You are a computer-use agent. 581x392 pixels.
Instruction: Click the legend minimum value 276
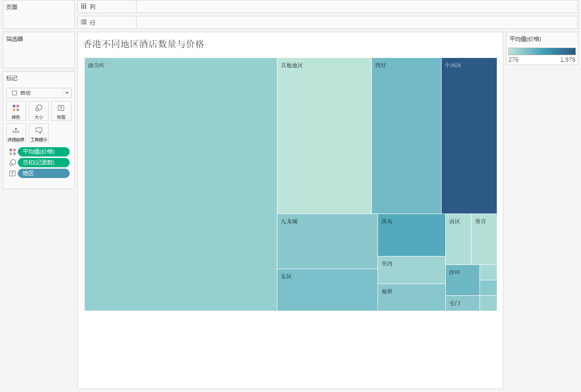(x=514, y=60)
